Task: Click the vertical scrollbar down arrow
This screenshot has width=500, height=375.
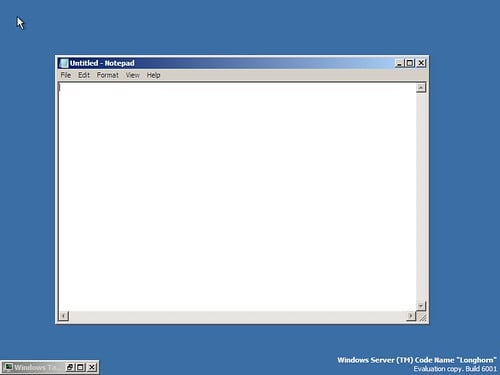Action: point(421,305)
